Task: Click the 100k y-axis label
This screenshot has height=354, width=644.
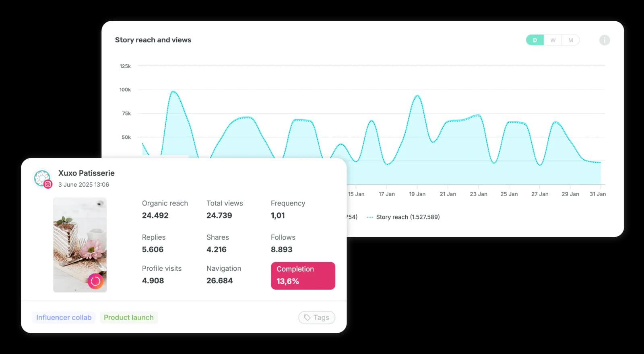Action: click(x=125, y=90)
